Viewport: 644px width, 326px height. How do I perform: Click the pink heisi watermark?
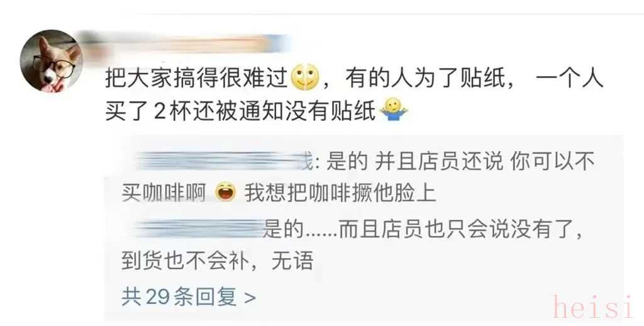(593, 307)
